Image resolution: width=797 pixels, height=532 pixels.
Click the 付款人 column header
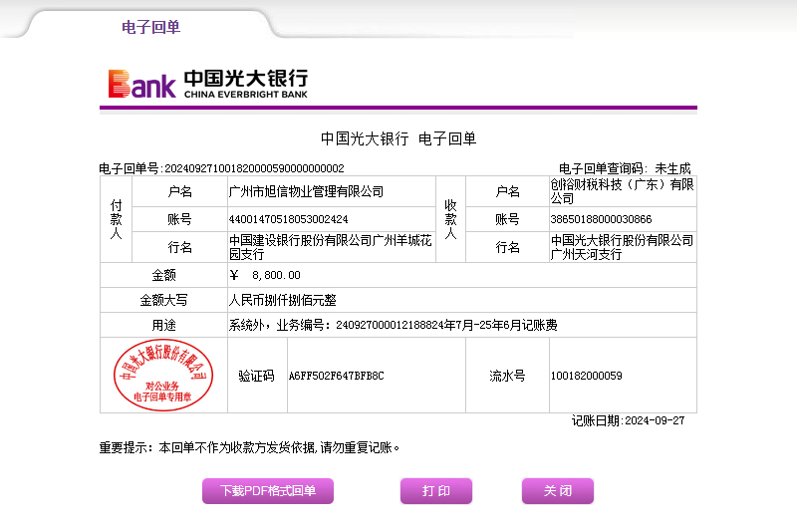116,219
